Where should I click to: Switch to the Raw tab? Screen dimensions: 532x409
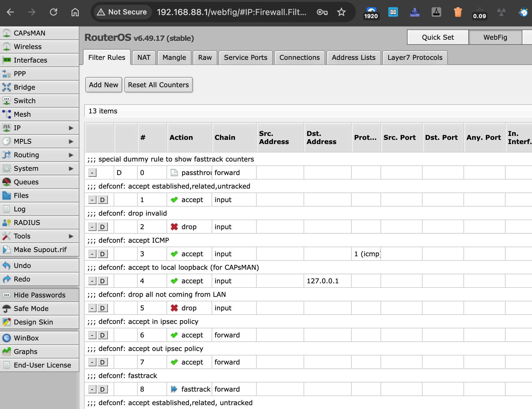[x=205, y=57]
